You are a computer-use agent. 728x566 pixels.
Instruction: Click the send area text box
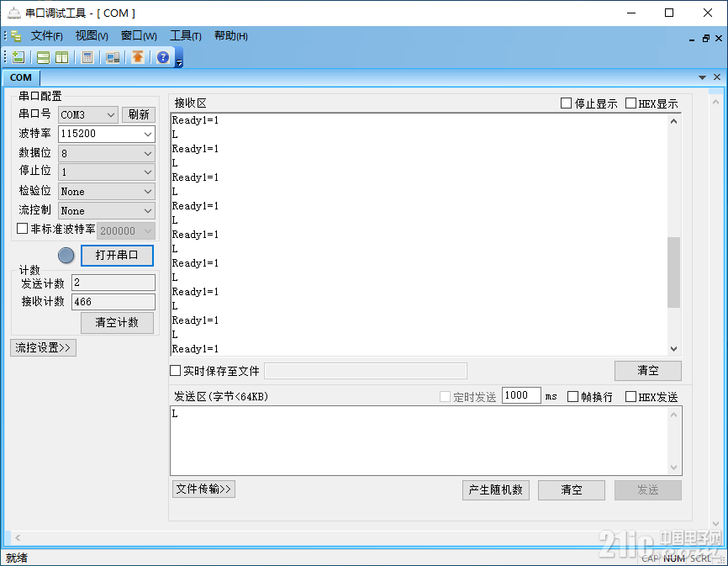click(419, 440)
